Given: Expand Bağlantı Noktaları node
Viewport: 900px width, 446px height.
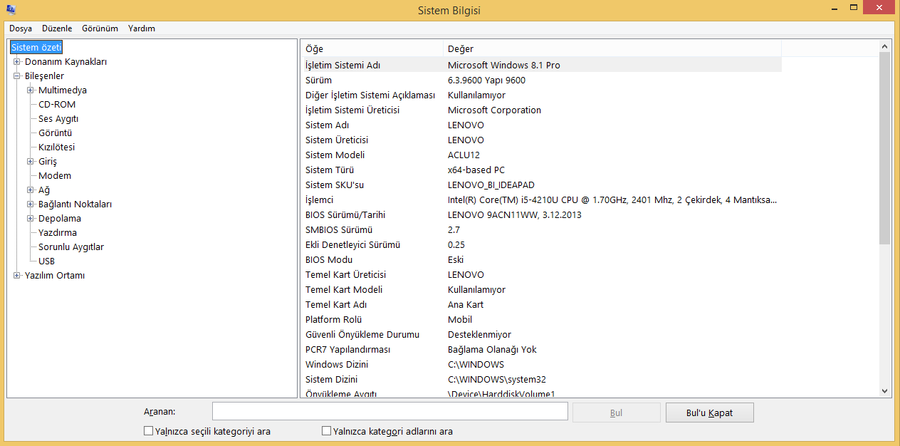Looking at the screenshot, I should pos(30,204).
